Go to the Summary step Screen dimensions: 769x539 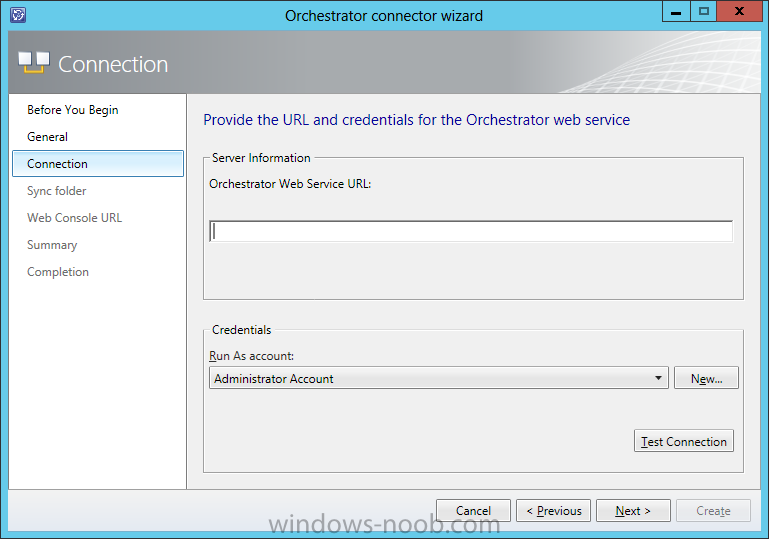tap(52, 245)
